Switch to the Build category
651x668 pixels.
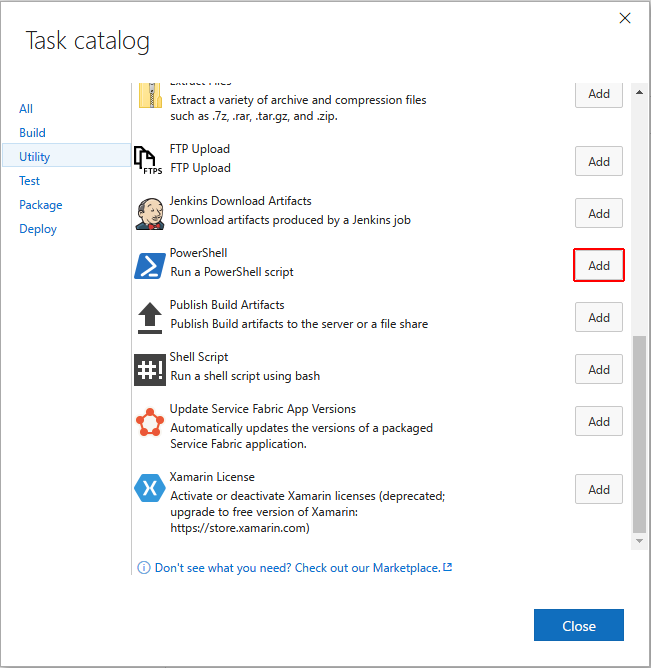(x=32, y=133)
